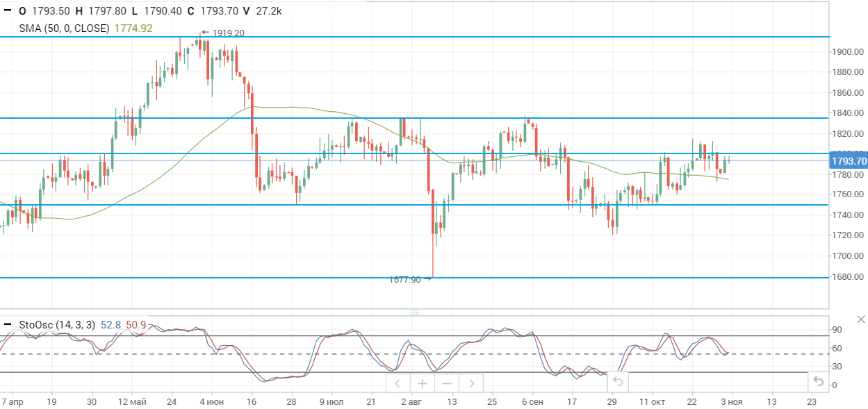
Task: Grab the pane divider handle between the charts
Action: [x=415, y=312]
